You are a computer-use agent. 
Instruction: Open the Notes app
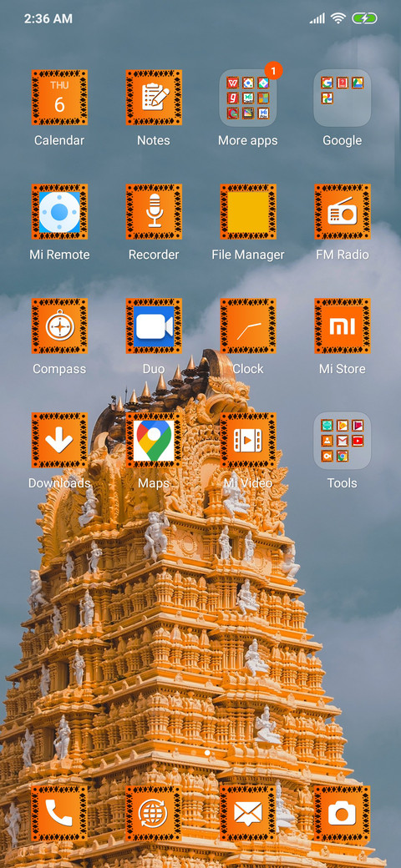pyautogui.click(x=154, y=98)
